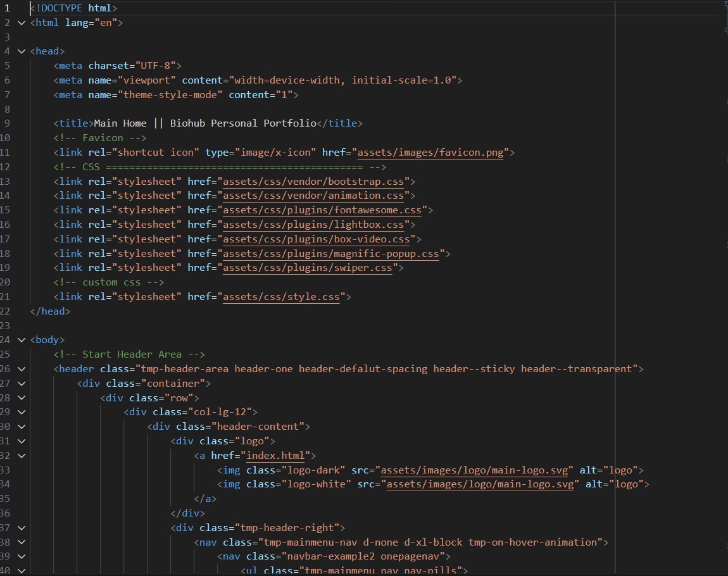
Task: Fold the tmp-mainmenu-nav nav element
Action: click(x=22, y=542)
